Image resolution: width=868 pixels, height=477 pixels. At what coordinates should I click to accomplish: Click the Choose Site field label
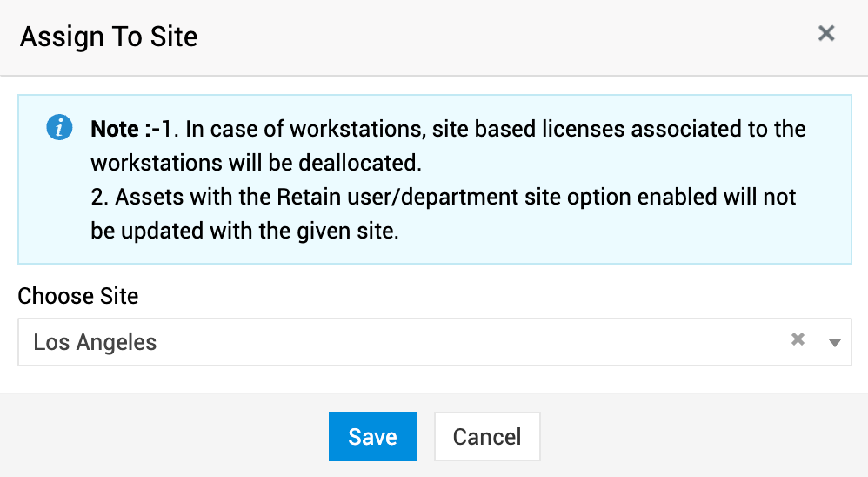click(78, 296)
